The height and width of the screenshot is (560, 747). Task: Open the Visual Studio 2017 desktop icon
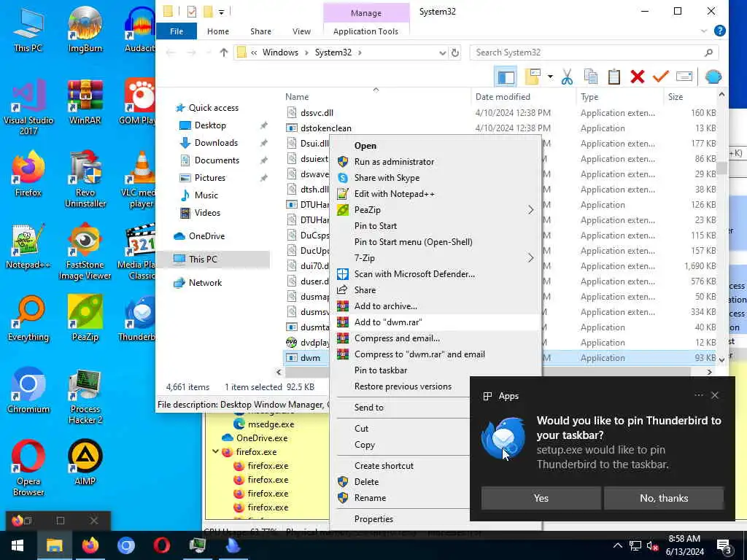point(28,108)
